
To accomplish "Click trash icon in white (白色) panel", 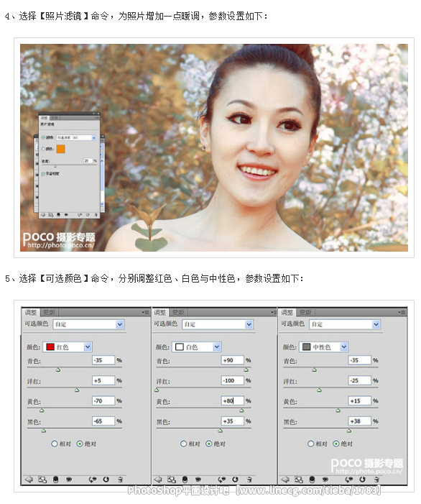I will pyautogui.click(x=249, y=480).
